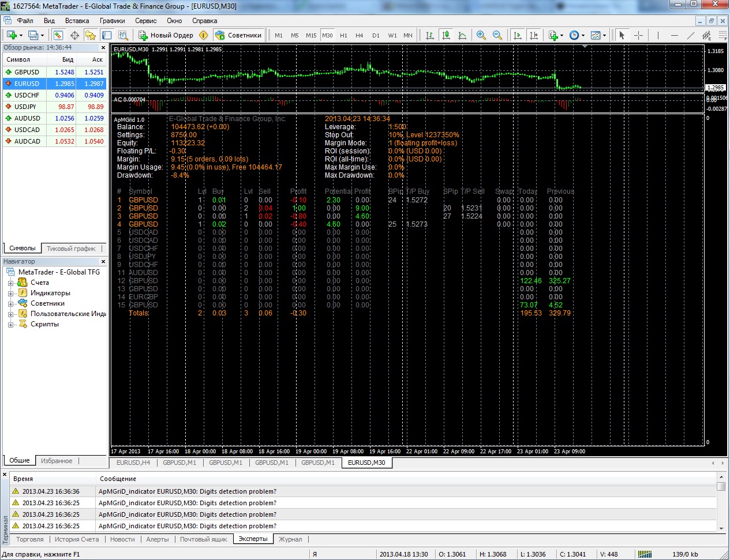This screenshot has width=730, height=560.
Task: Switch to the EURUSD,H4 chart tab
Action: pyautogui.click(x=133, y=463)
